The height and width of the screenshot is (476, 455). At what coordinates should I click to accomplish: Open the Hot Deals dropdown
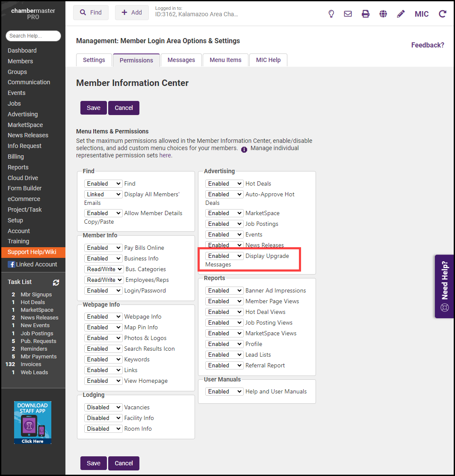(225, 183)
